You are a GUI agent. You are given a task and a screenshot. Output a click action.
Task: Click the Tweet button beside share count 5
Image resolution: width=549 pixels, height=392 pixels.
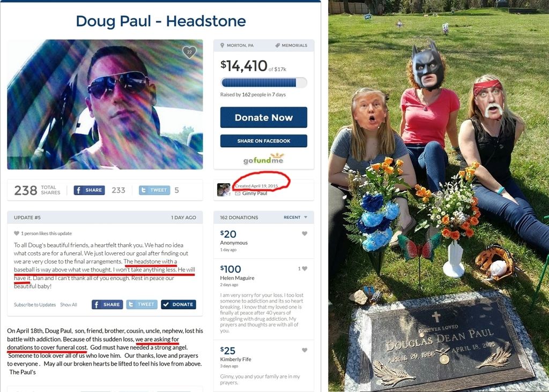click(x=154, y=190)
